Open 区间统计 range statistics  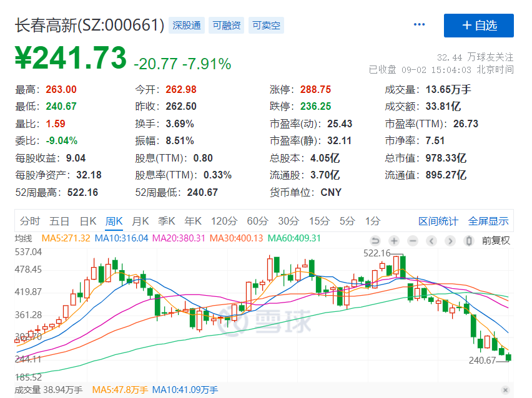tap(438, 221)
